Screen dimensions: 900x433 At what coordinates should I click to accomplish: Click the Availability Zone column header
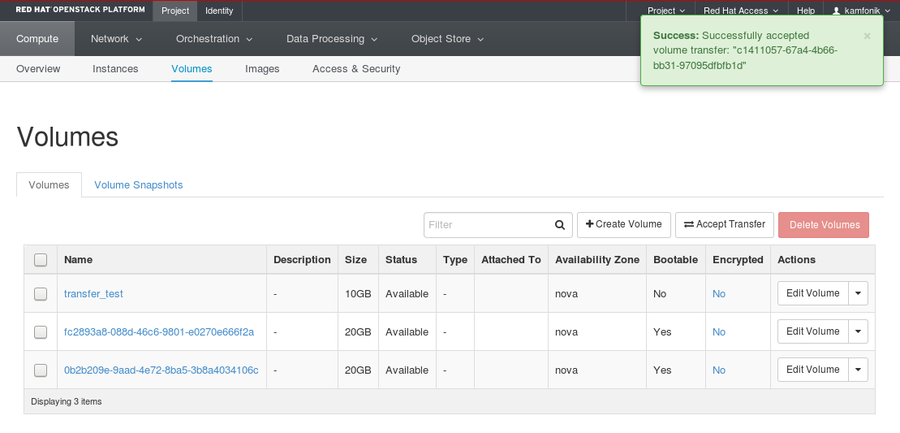(597, 260)
